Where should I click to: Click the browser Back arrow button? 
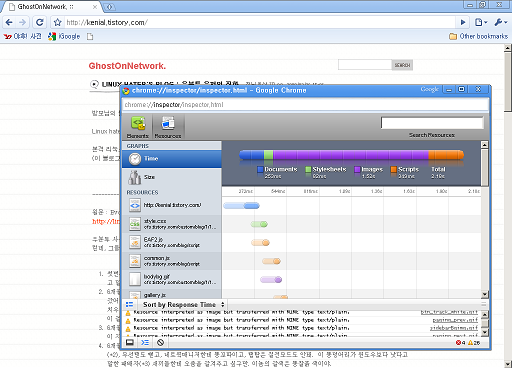click(9, 22)
